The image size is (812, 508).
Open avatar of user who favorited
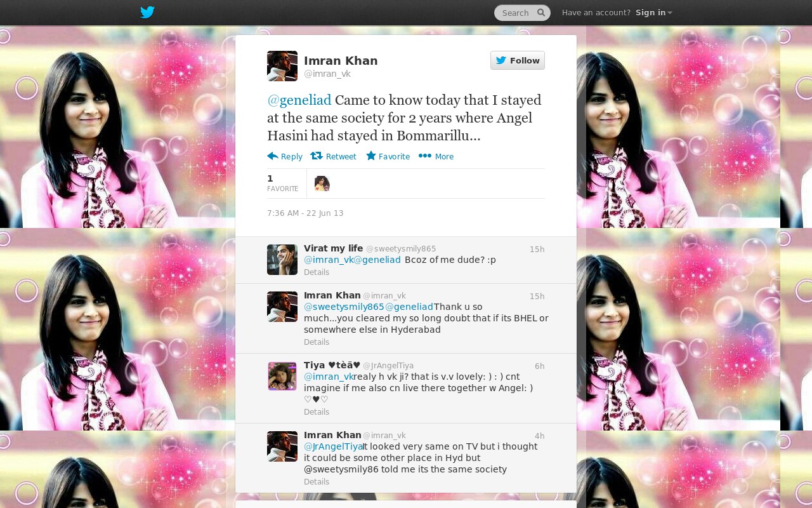322,184
